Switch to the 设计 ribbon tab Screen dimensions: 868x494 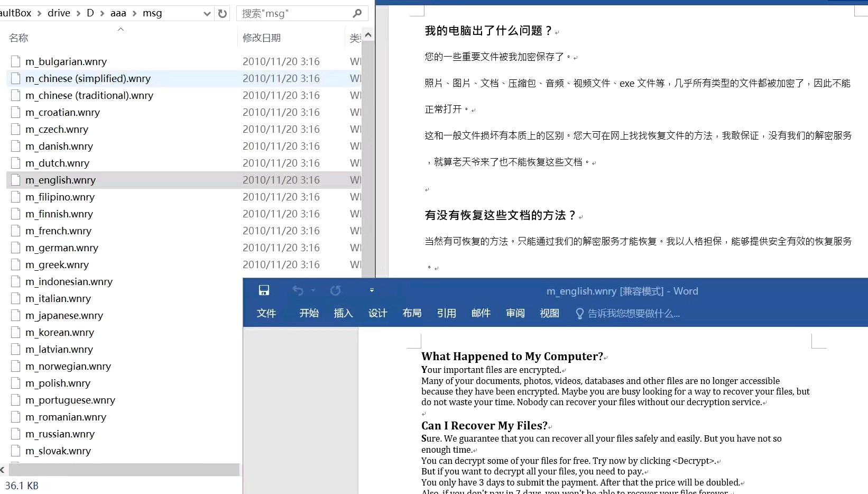[x=378, y=313]
